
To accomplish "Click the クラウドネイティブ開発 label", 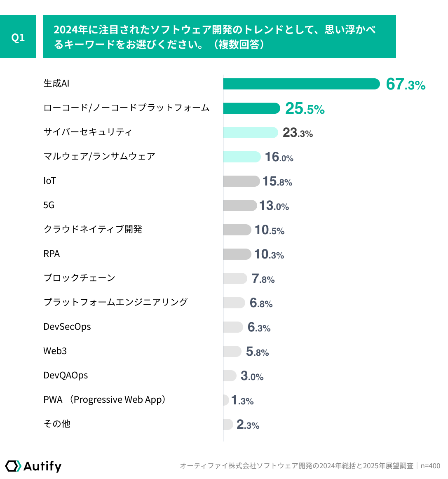I will click(93, 229).
